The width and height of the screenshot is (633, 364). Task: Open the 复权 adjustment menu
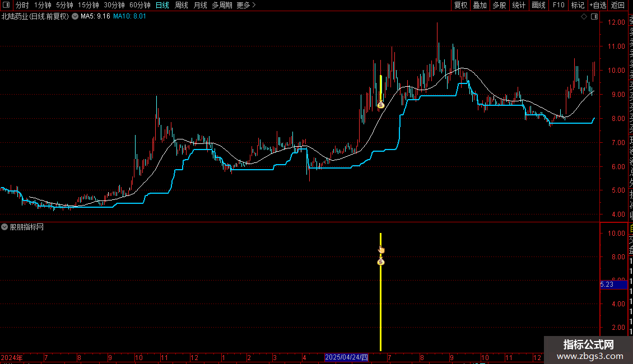coord(460,5)
